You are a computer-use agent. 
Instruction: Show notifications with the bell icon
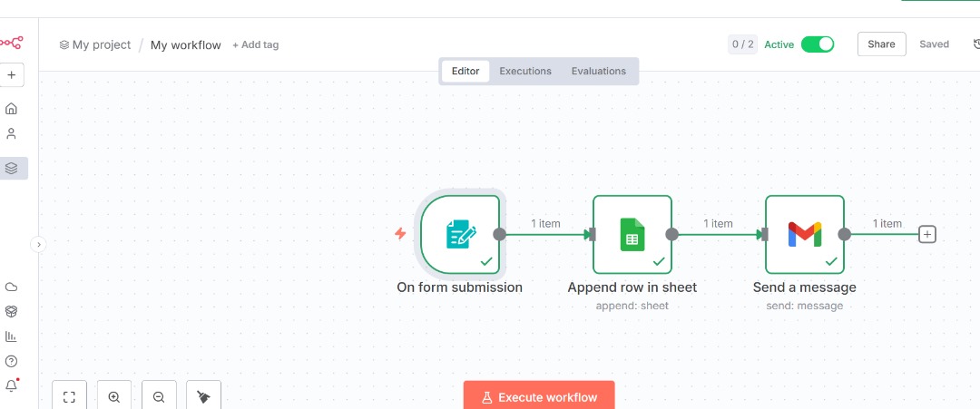(12, 385)
